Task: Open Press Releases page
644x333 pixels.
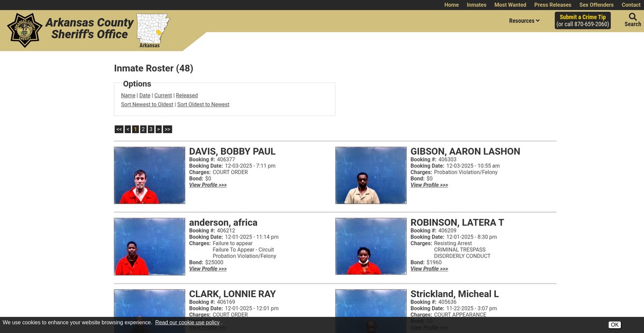Action: tap(553, 5)
